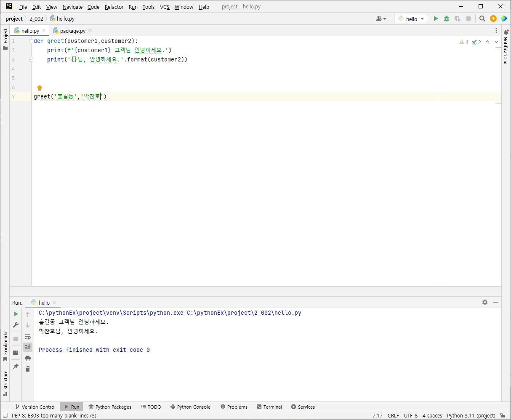The height and width of the screenshot is (420, 511).
Task: Open run configuration wrench icon
Action: click(16, 325)
